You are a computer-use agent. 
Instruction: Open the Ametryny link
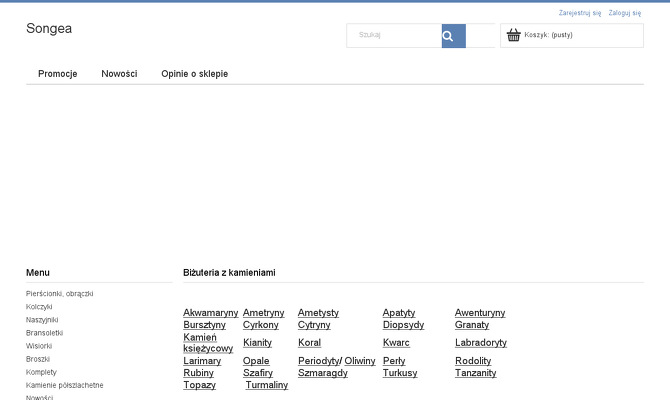point(264,313)
